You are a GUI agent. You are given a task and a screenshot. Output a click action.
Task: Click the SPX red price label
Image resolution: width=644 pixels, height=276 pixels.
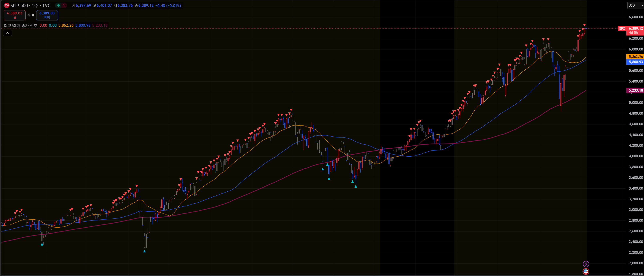pyautogui.click(x=622, y=28)
